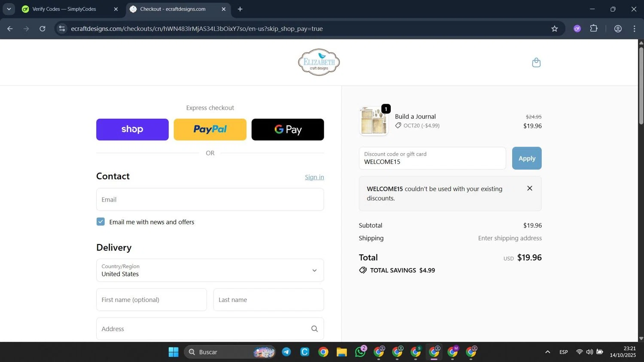Open the blue C app in taskbar
The width and height of the screenshot is (644, 362).
(305, 352)
